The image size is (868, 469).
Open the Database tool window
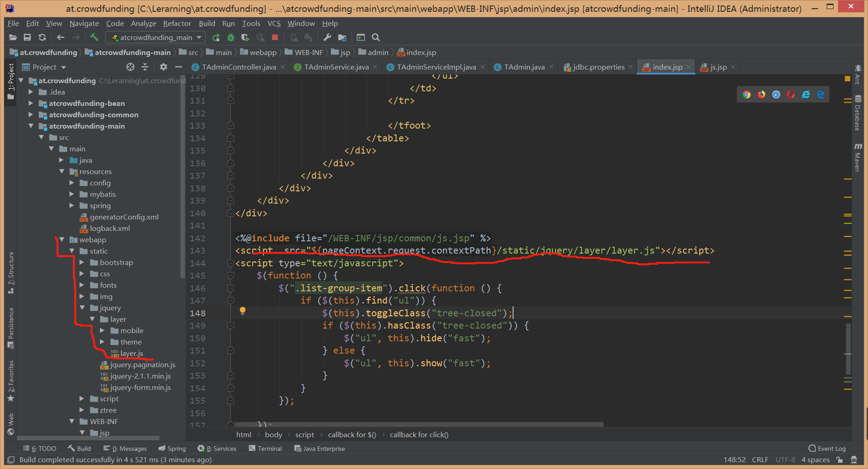tap(858, 113)
